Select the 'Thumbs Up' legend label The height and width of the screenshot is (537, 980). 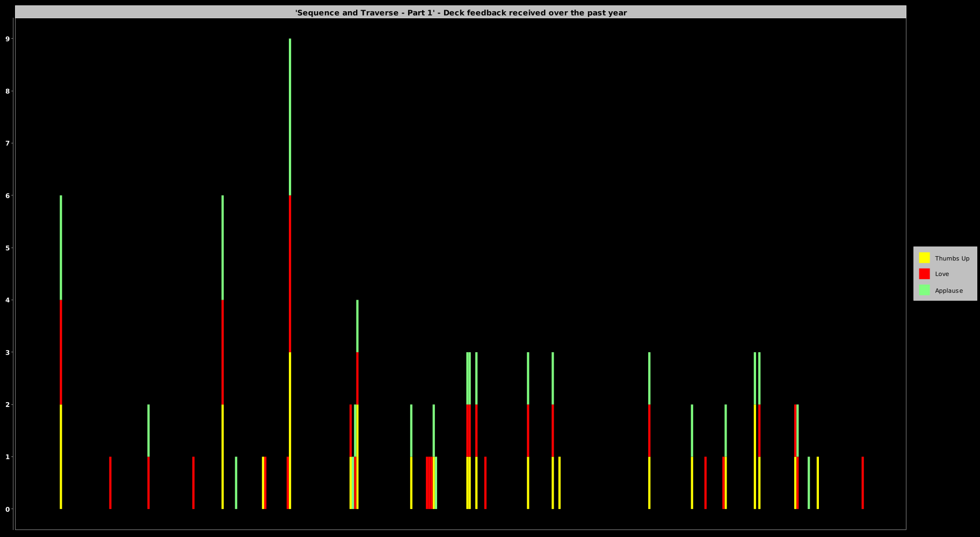[952, 258]
